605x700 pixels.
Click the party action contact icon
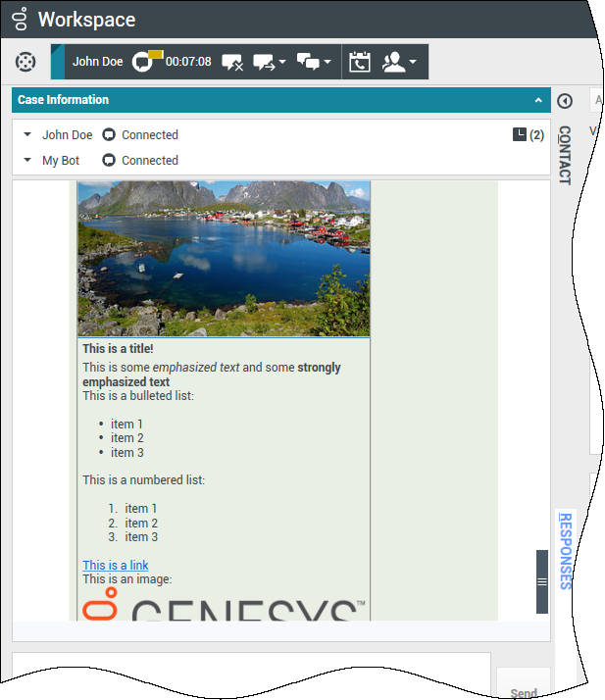(393, 62)
